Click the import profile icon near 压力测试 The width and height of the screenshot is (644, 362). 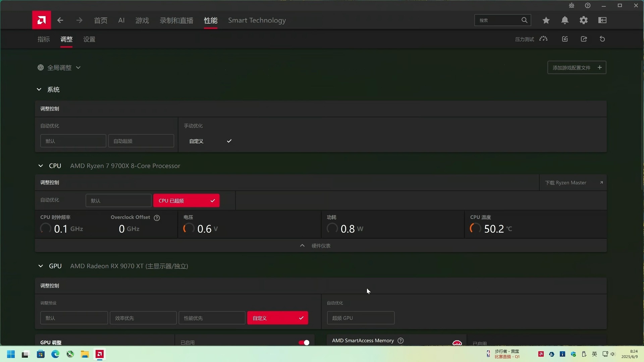pos(565,39)
